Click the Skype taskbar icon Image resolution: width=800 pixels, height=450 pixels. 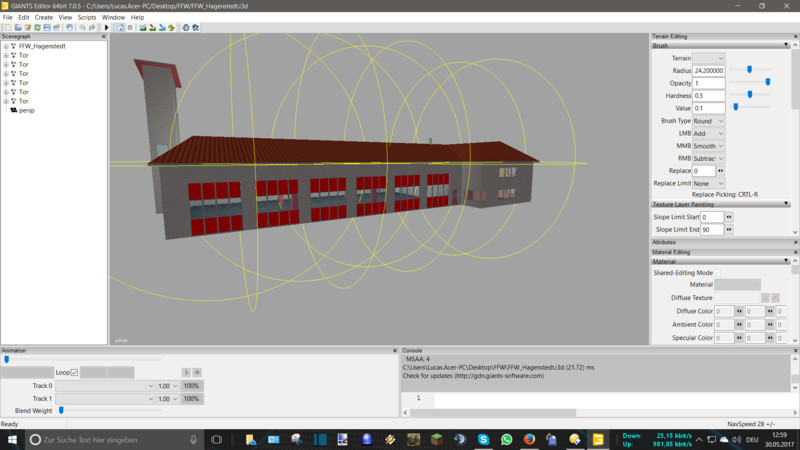tap(483, 439)
